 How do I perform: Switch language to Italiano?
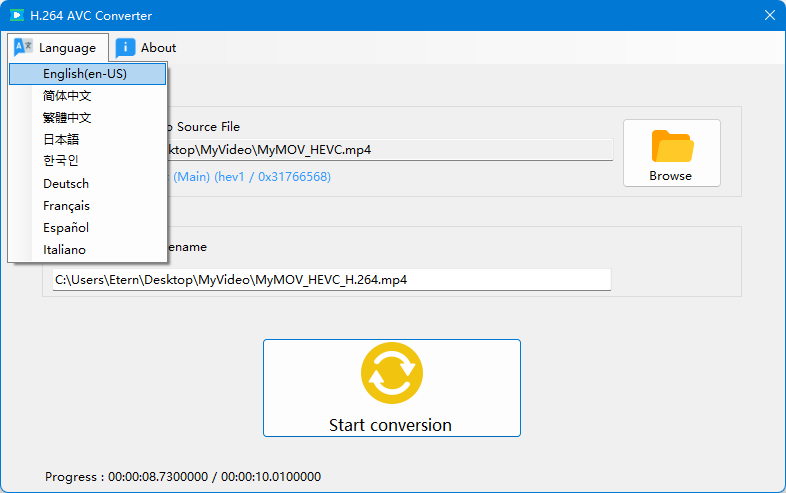88,250
